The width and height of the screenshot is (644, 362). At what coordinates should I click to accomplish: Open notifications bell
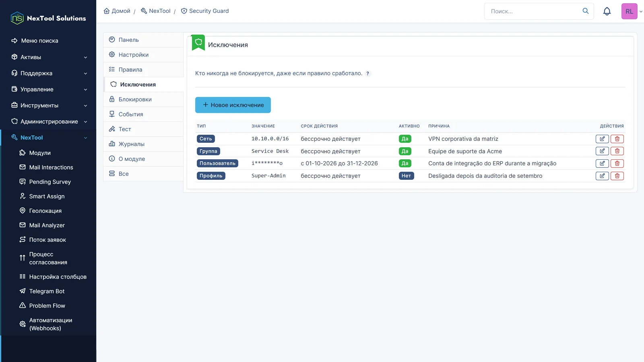pos(607,11)
